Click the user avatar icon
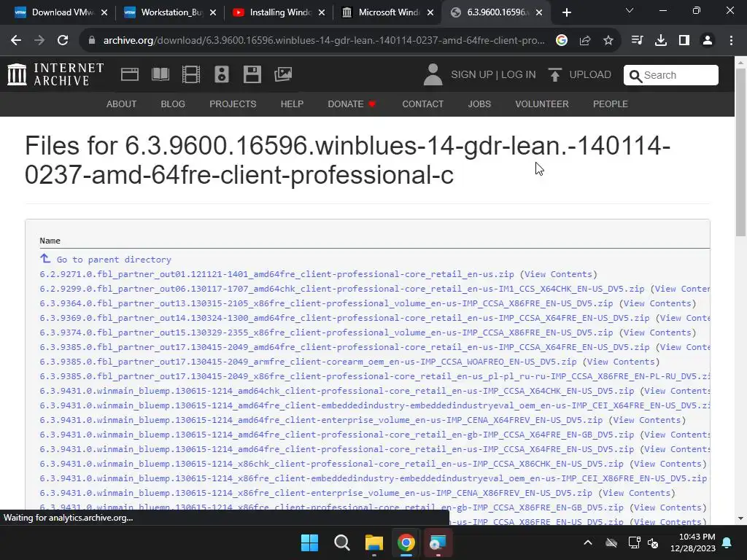This screenshot has height=560, width=747. 433,74
